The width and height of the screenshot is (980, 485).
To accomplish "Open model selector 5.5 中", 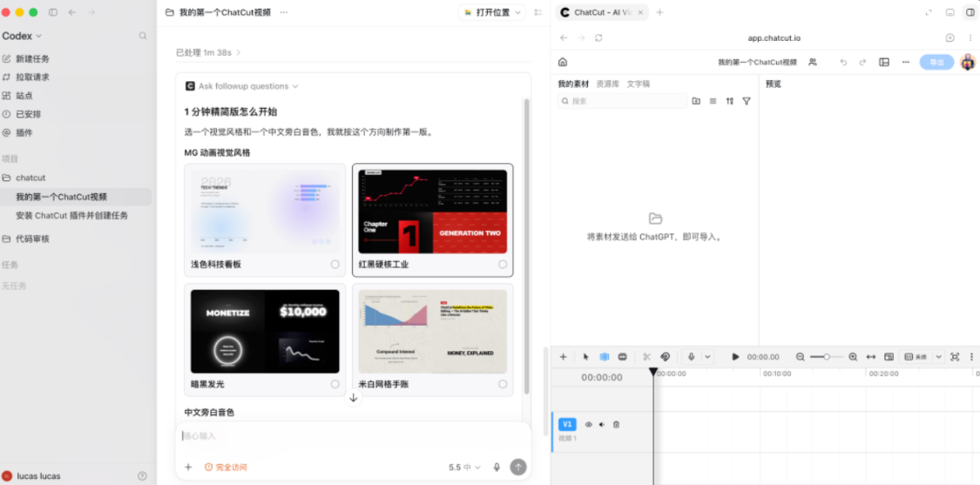I will 464,467.
